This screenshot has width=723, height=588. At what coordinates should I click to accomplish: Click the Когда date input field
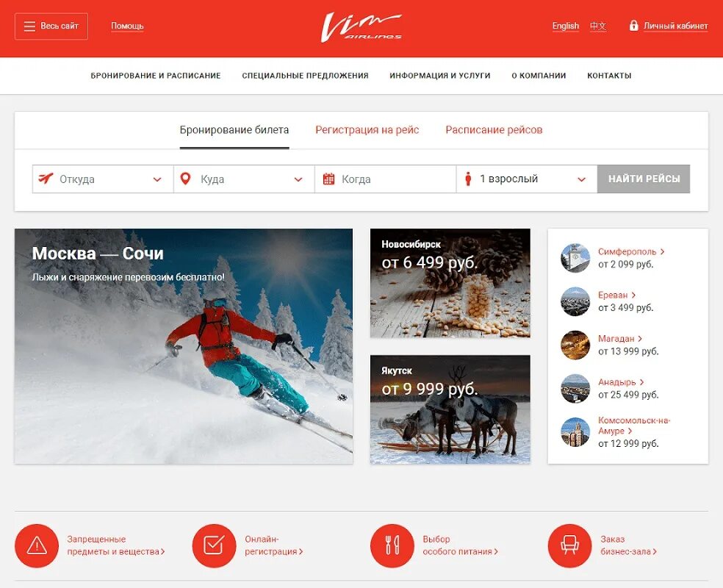(x=386, y=179)
